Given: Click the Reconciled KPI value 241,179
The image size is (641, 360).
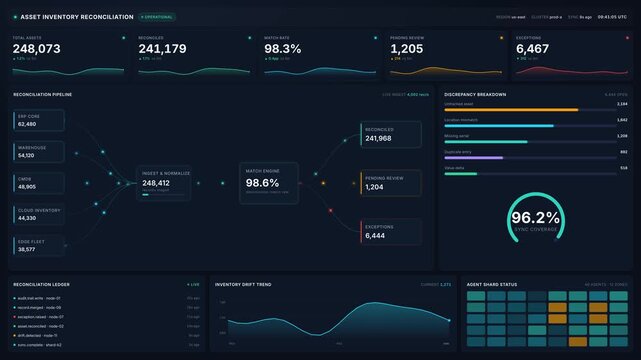Looking at the screenshot, I should click(x=162, y=49).
